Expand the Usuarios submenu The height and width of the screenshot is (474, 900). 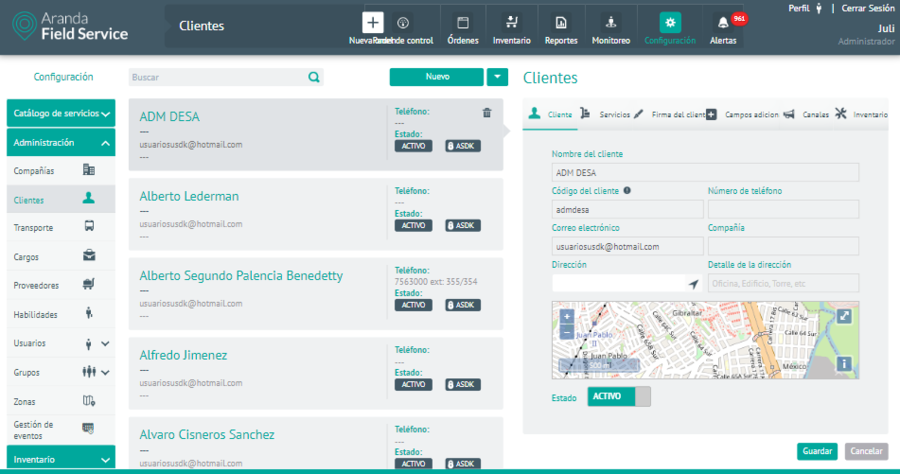pyautogui.click(x=104, y=344)
